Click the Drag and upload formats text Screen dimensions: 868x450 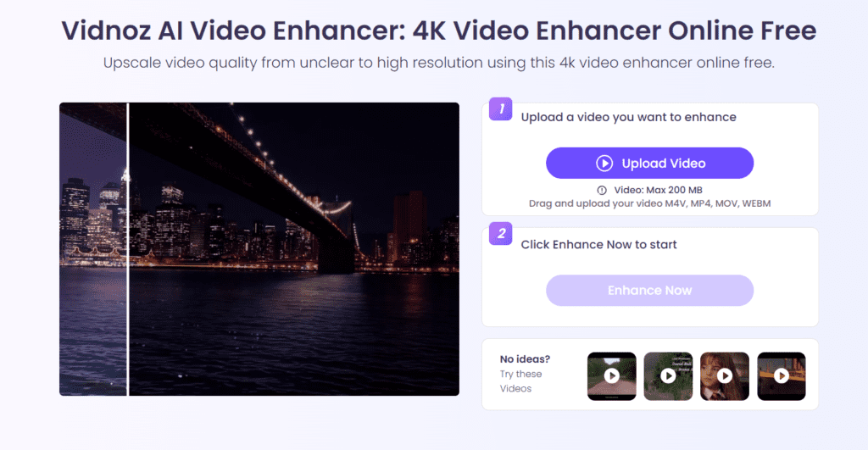pos(649,203)
